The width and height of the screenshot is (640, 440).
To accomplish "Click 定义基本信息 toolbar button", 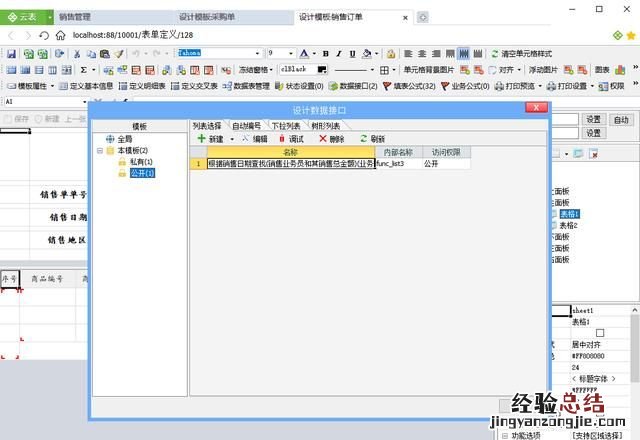I will click(86, 86).
